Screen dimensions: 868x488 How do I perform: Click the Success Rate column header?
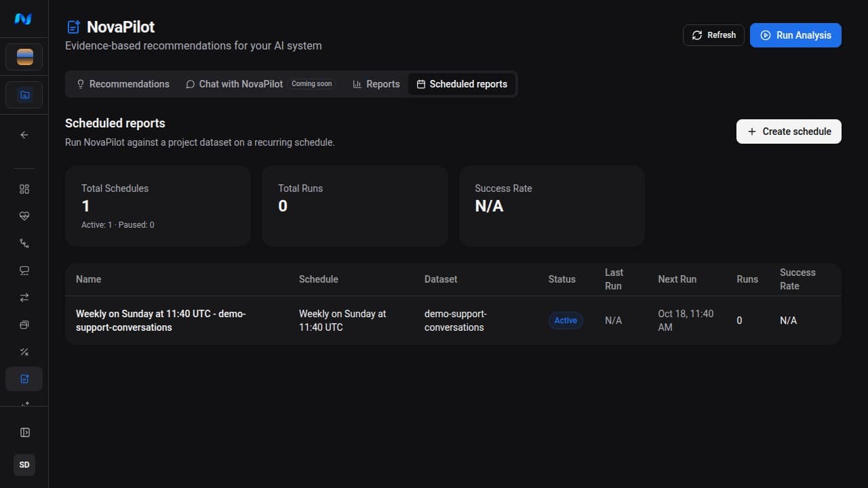point(797,279)
